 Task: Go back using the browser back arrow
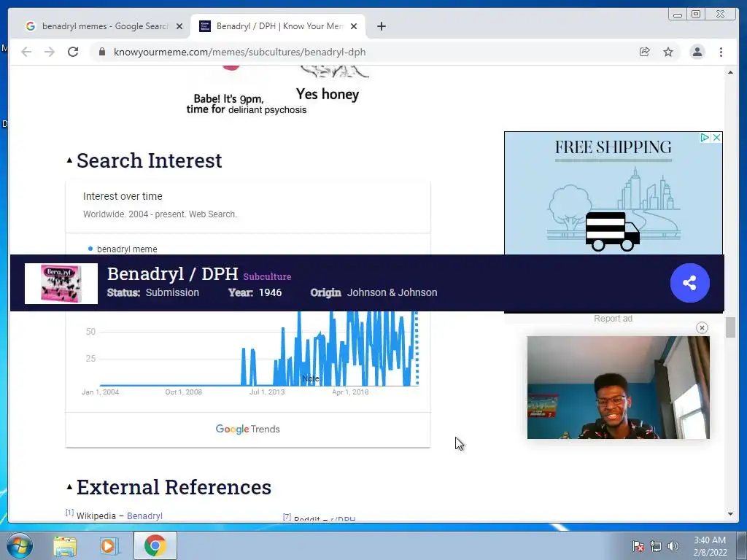[26, 52]
